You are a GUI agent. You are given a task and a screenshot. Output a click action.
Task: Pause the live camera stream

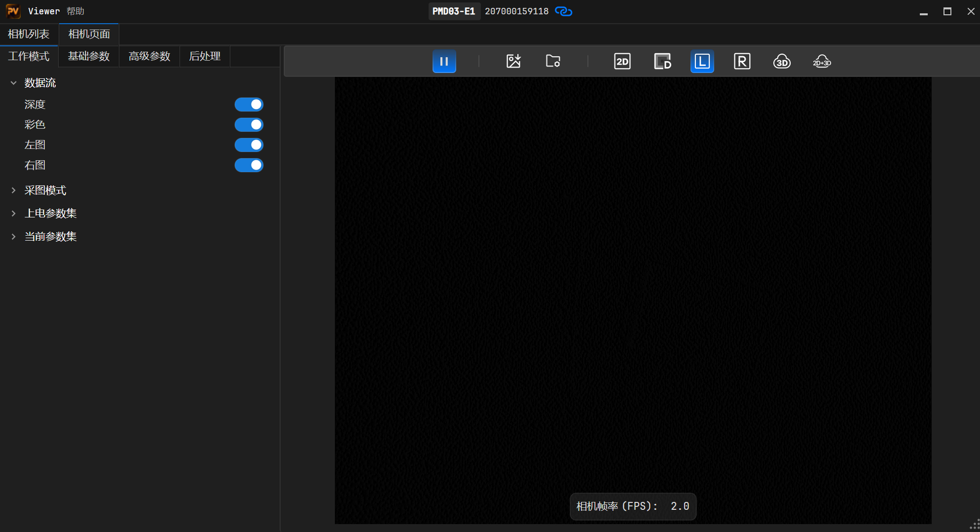444,62
